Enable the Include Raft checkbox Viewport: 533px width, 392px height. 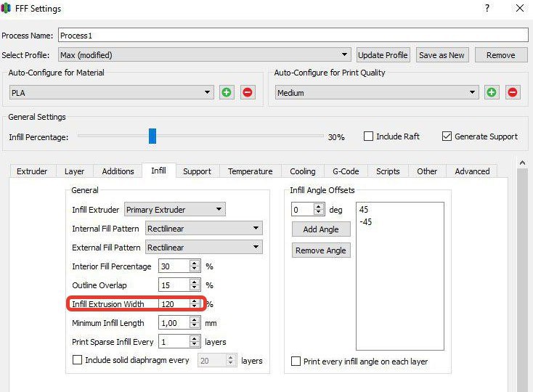(368, 136)
